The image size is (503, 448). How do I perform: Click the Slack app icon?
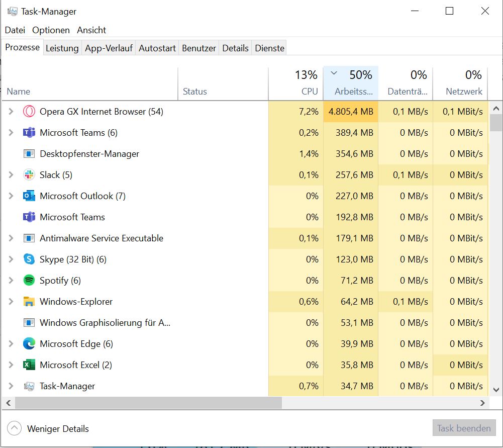[x=29, y=175]
